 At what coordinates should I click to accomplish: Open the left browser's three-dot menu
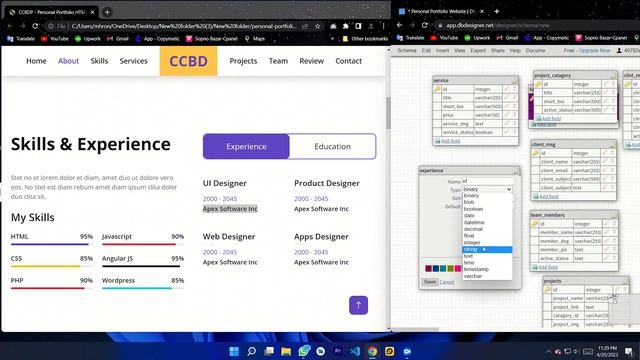tap(383, 26)
